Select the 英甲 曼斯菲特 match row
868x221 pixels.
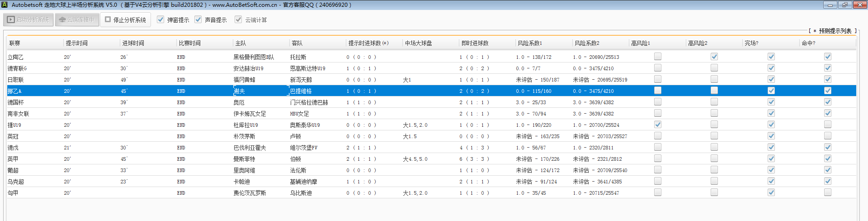tap(244, 159)
